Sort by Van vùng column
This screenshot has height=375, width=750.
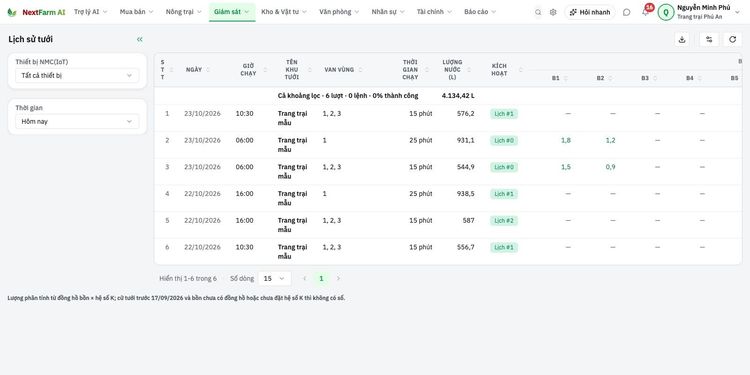pyautogui.click(x=361, y=70)
